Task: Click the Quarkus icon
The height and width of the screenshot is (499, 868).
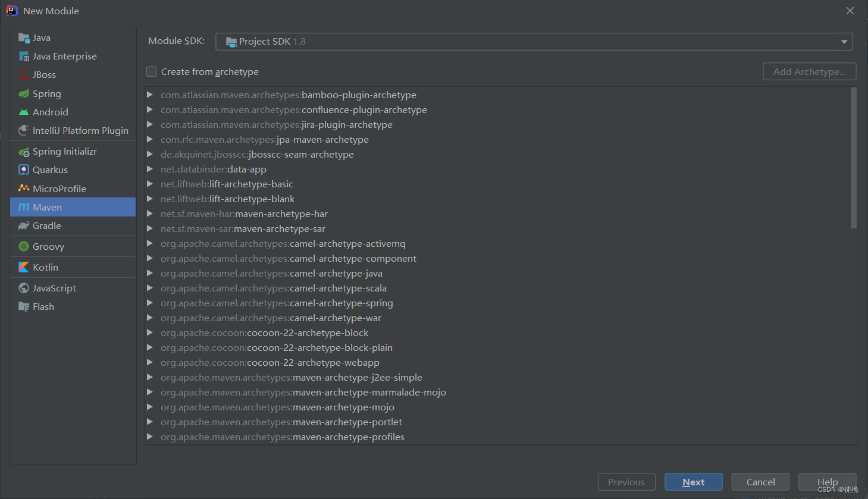Action: (24, 170)
